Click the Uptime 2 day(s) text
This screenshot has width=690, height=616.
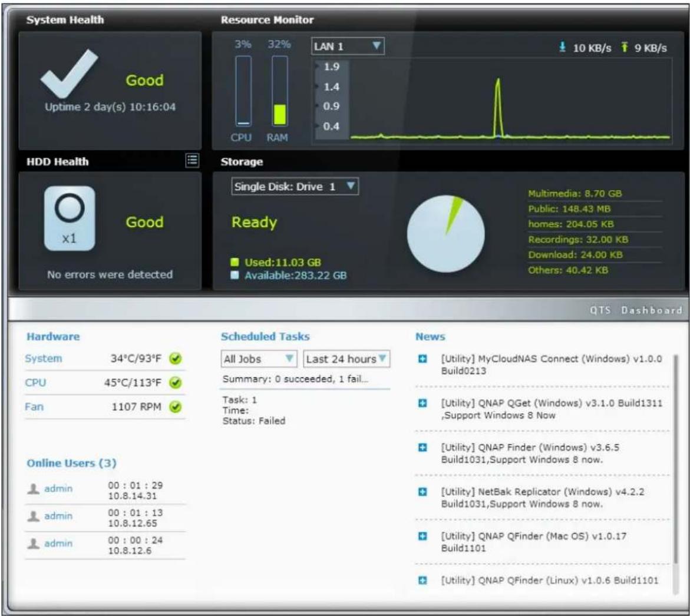click(x=110, y=107)
